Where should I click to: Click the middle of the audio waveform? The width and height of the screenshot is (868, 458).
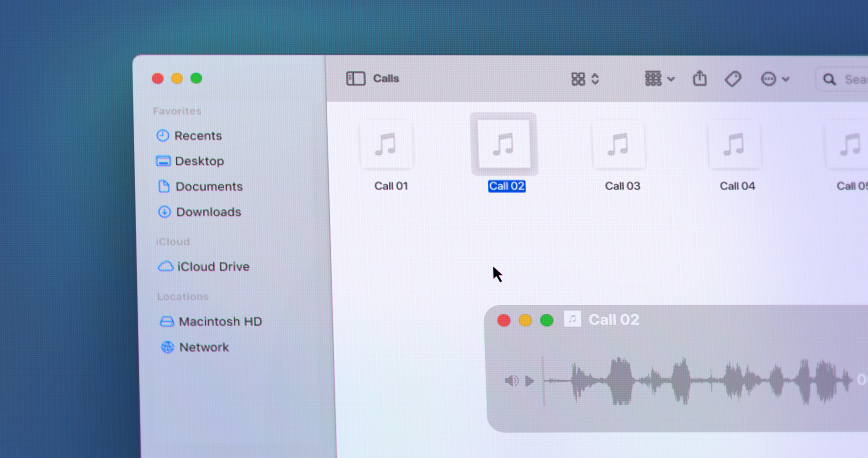pos(698,380)
